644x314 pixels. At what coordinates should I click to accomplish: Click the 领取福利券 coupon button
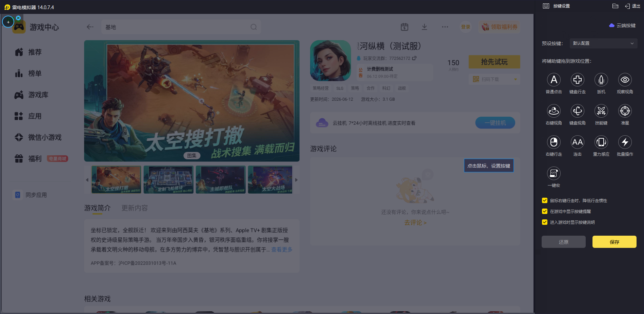500,27
